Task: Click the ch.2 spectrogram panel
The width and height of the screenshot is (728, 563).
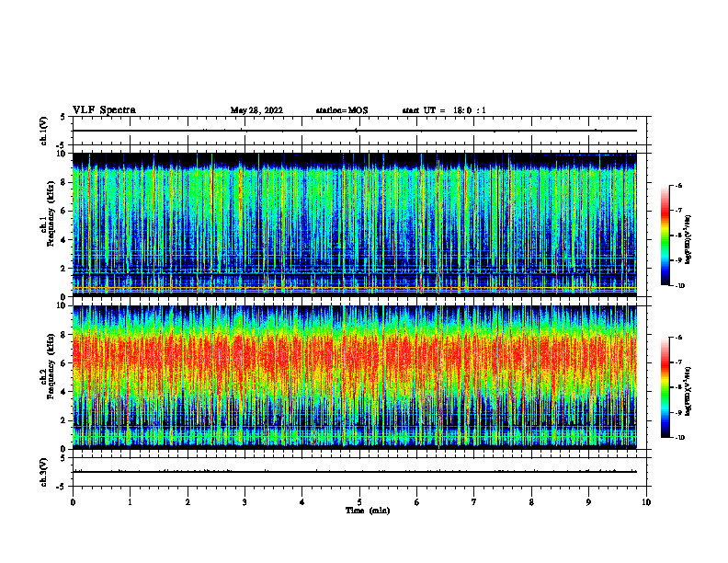Action: tap(355, 377)
